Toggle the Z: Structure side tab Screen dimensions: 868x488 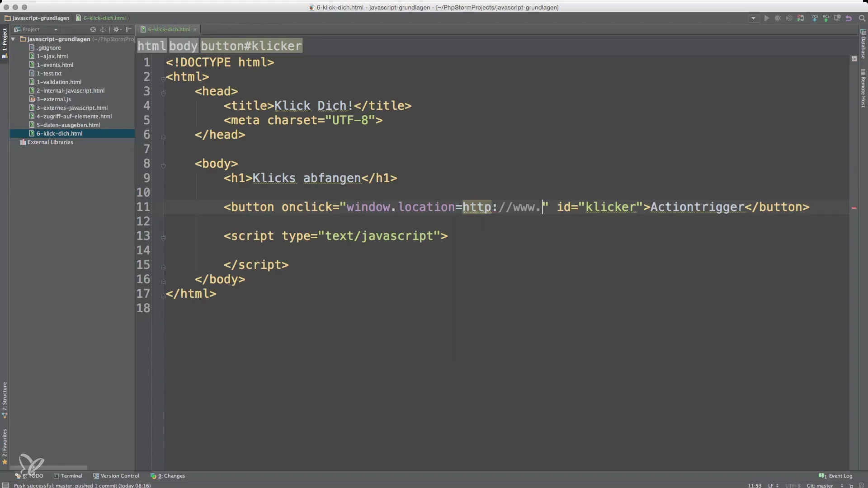5,400
